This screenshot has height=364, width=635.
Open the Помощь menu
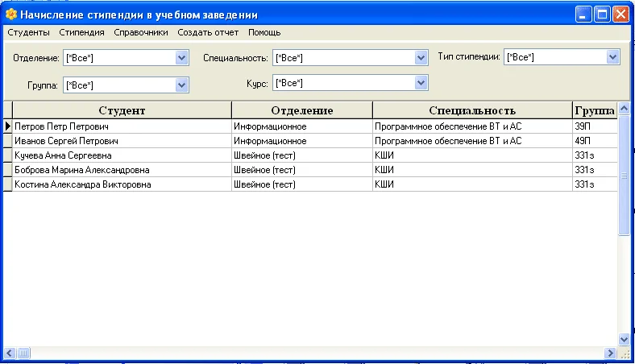(264, 33)
